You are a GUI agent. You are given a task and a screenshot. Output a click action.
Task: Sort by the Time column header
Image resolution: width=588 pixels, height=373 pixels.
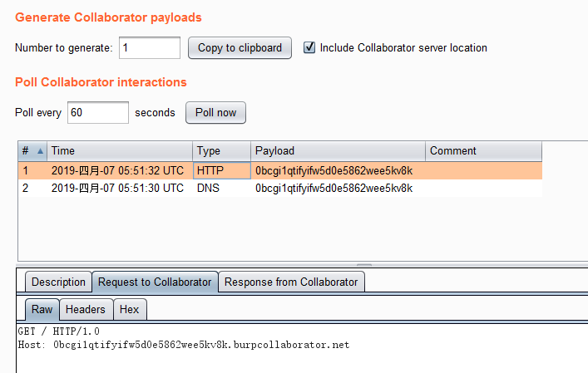point(120,151)
